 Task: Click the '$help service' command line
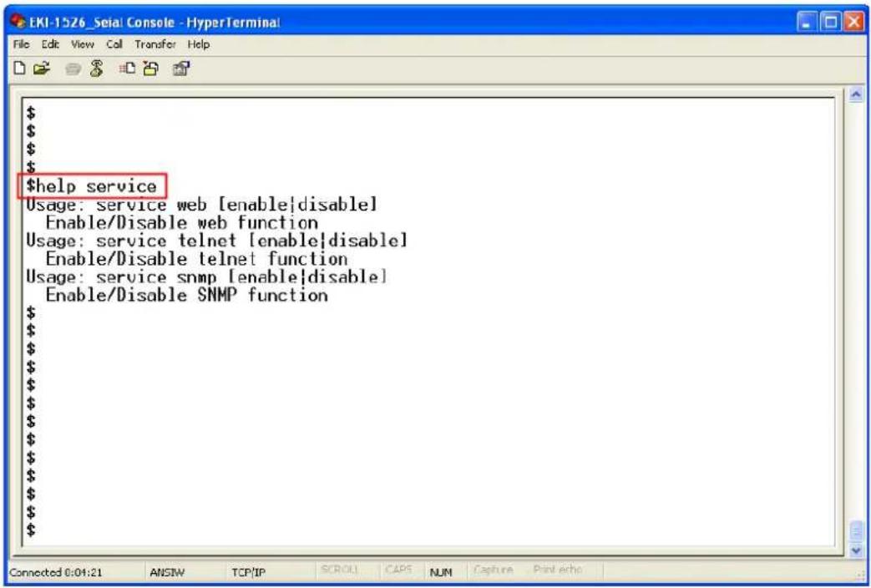[92, 186]
